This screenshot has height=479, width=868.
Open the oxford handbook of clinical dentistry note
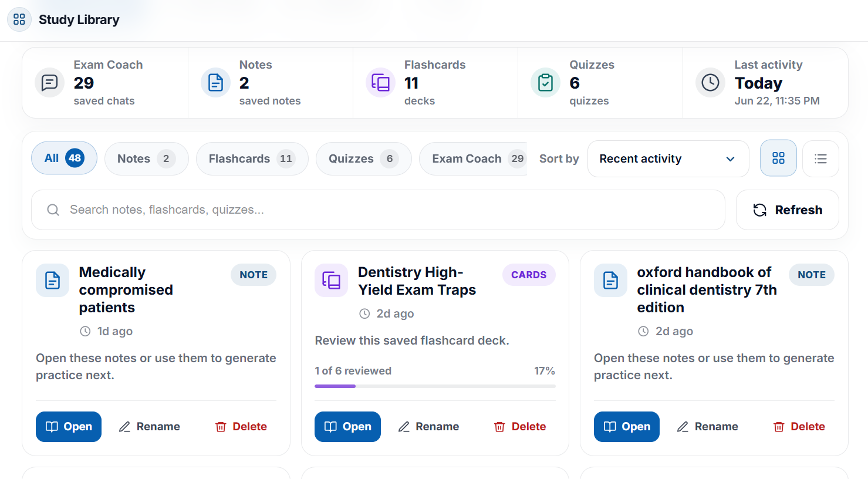coord(627,427)
